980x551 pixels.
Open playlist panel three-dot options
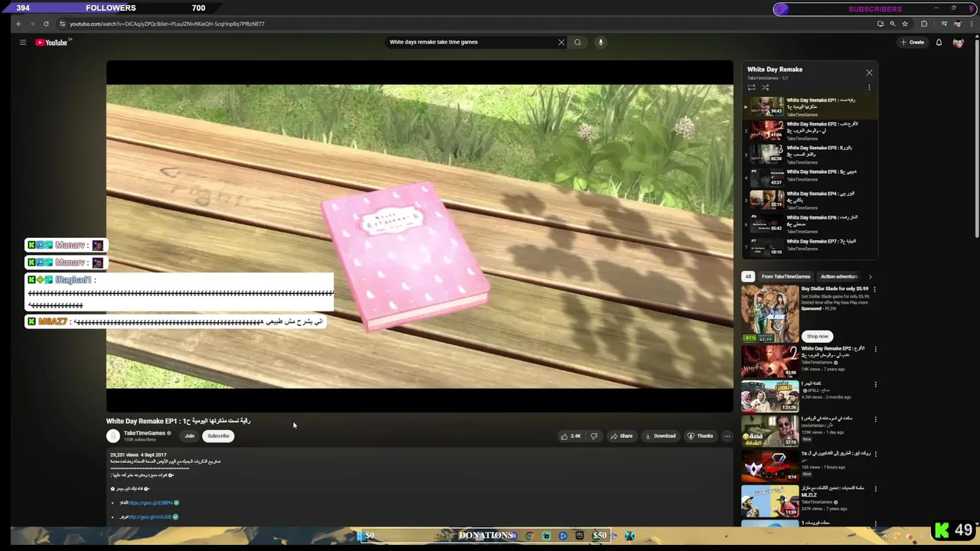point(869,87)
